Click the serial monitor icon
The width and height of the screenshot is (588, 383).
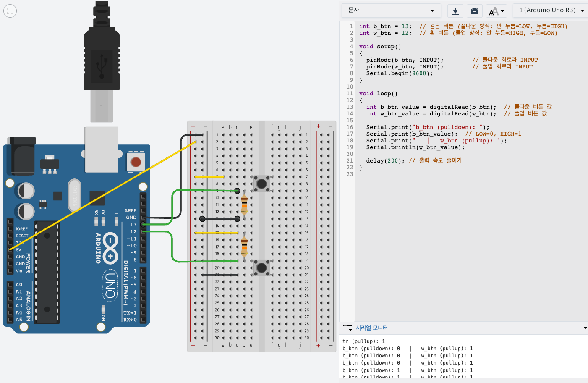click(x=348, y=328)
